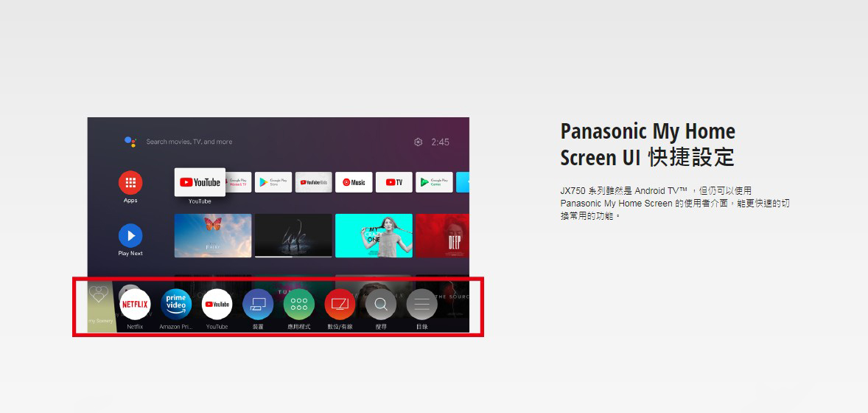Select the red 數位/有線 TV icon
The image size is (868, 413).
coord(340,305)
